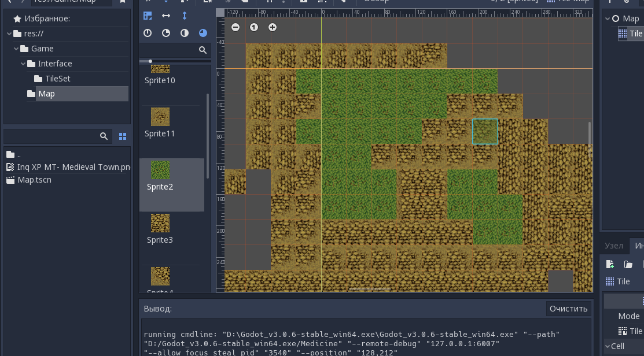Select the Sprite10 tile
The width and height of the screenshot is (644, 356).
[x=160, y=75]
